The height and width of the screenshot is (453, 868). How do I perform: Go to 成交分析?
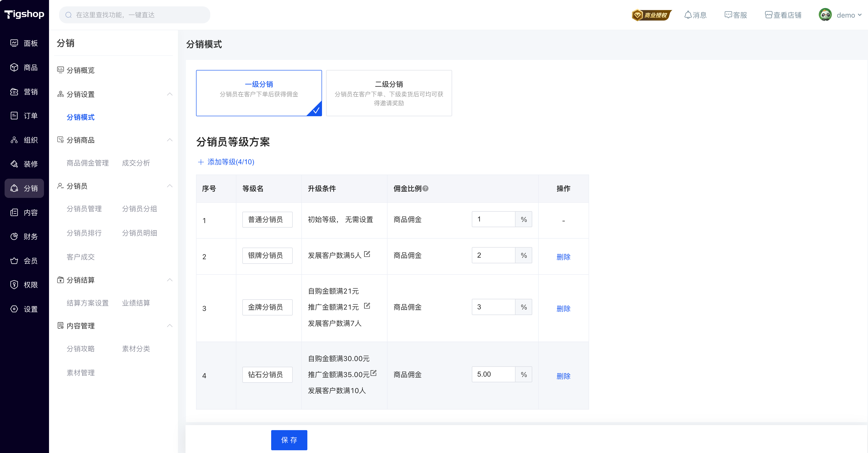(136, 163)
